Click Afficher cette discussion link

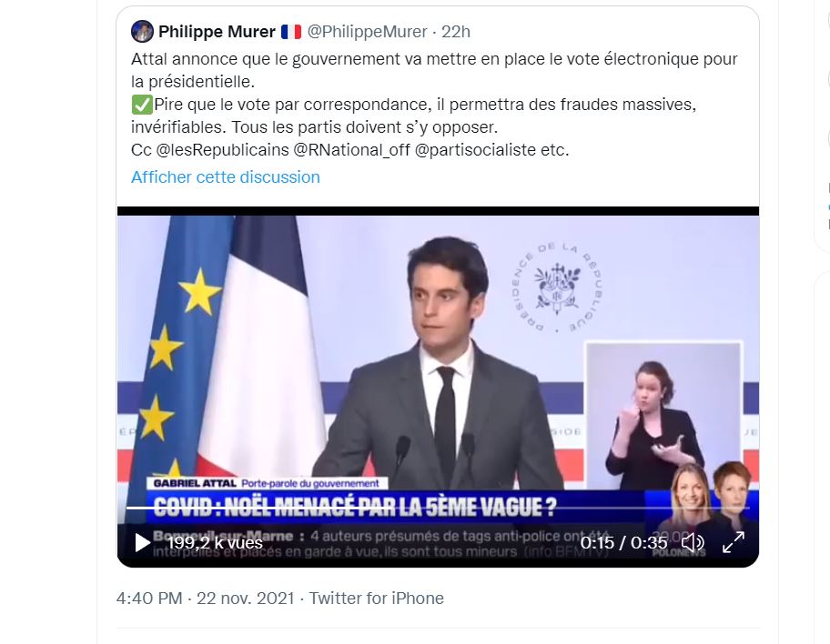[x=226, y=177]
